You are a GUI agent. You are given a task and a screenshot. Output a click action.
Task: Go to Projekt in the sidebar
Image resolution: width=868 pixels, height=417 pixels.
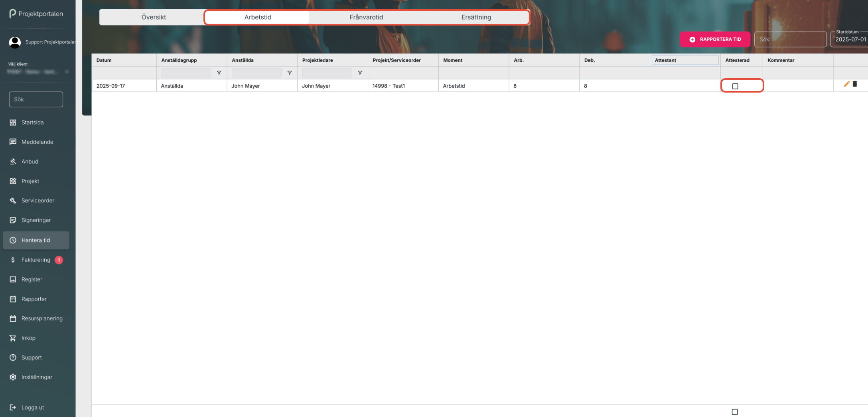tap(30, 181)
